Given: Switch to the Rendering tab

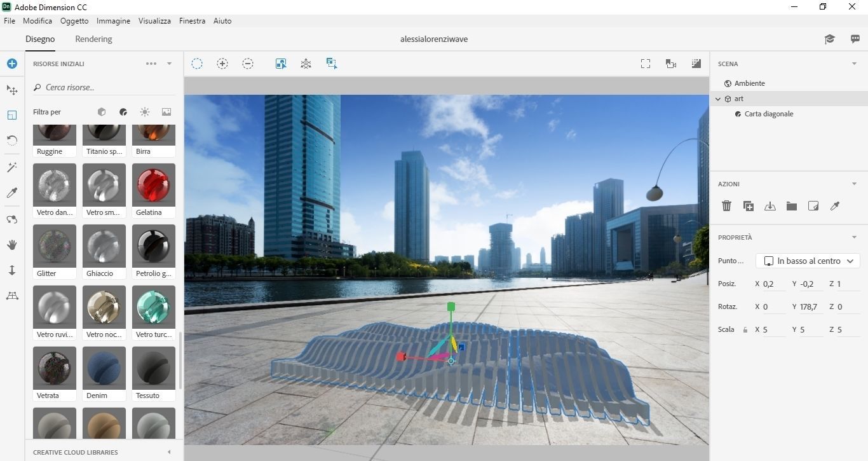Looking at the screenshot, I should pos(93,39).
